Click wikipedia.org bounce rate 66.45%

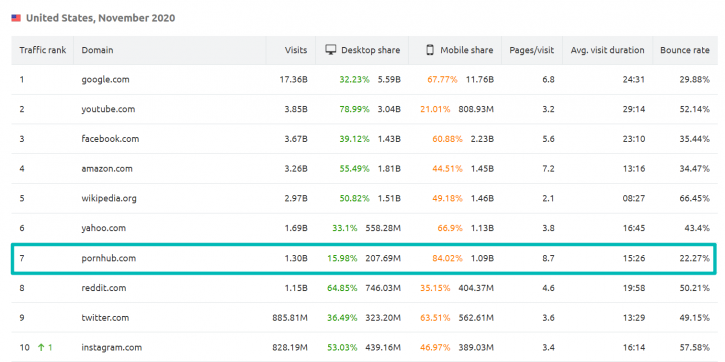[694, 198]
